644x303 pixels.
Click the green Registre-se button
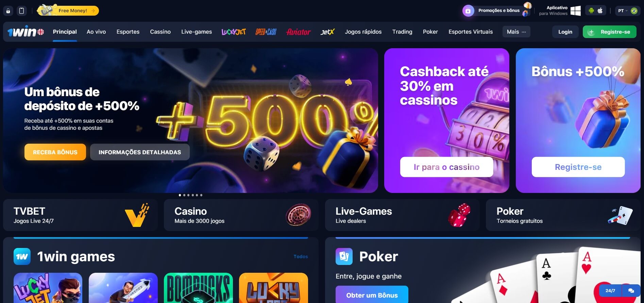pos(609,32)
